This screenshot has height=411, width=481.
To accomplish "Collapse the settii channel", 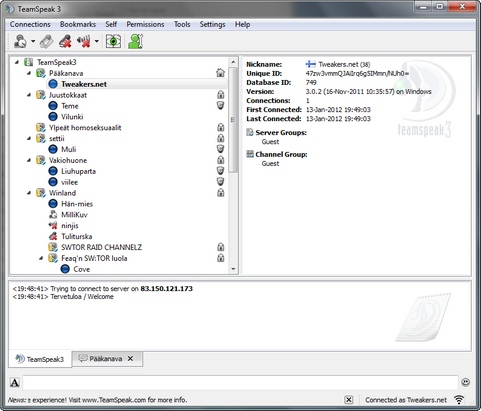I will [29, 138].
